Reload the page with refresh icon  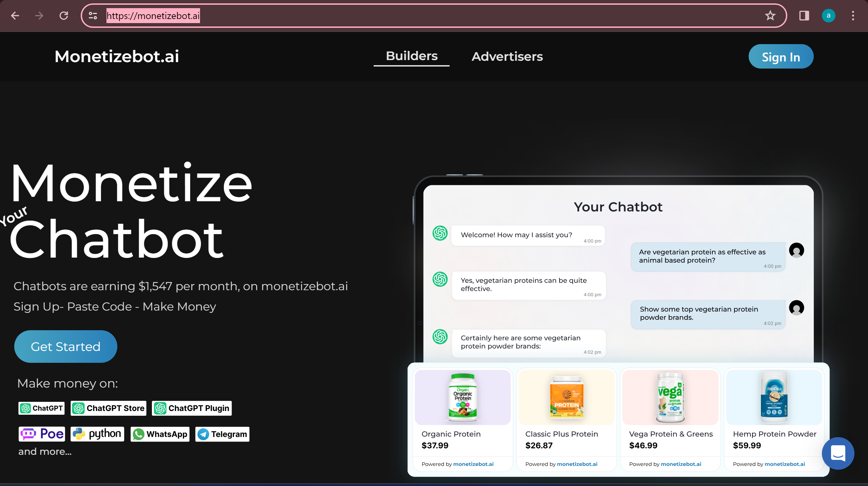click(x=64, y=16)
